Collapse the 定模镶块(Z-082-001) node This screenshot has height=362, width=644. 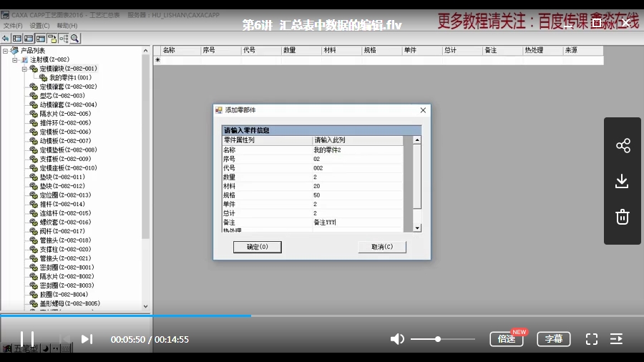point(24,69)
